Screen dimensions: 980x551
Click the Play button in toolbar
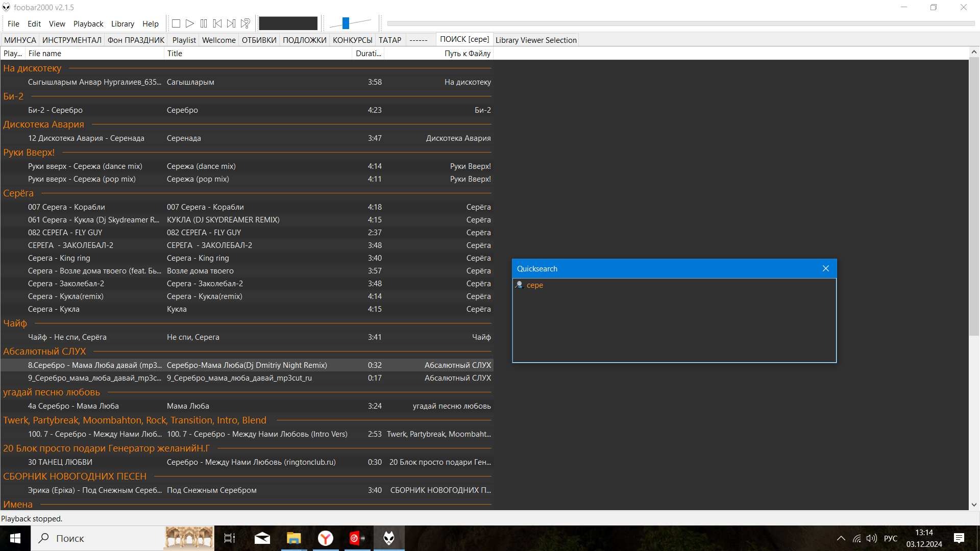[x=190, y=23]
